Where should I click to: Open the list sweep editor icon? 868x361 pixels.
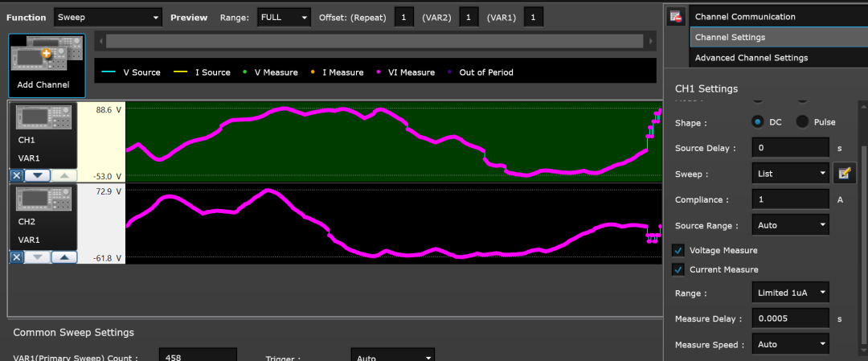pos(843,173)
